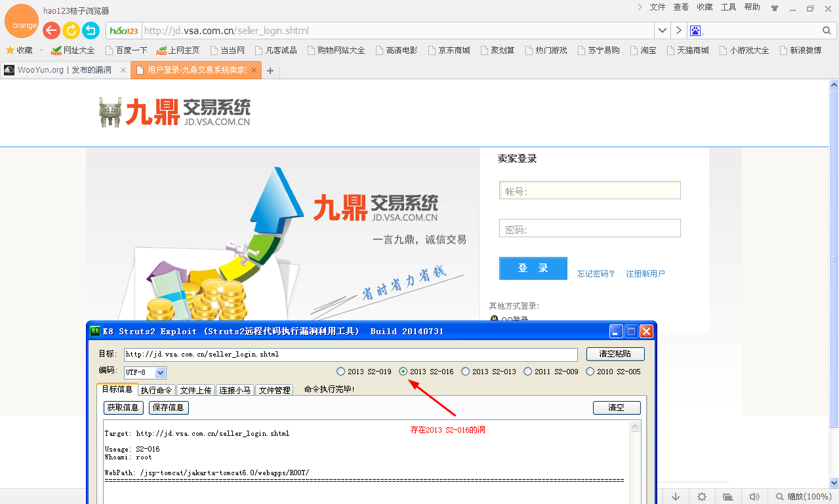Click the browser address bar URL
Viewport: 839px width, 504px height.
click(x=398, y=31)
